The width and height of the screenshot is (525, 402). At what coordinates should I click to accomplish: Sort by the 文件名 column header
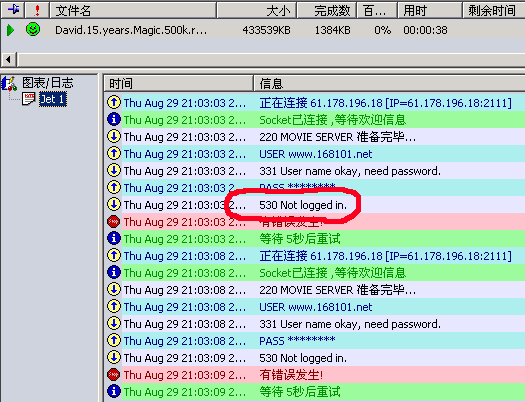133,10
